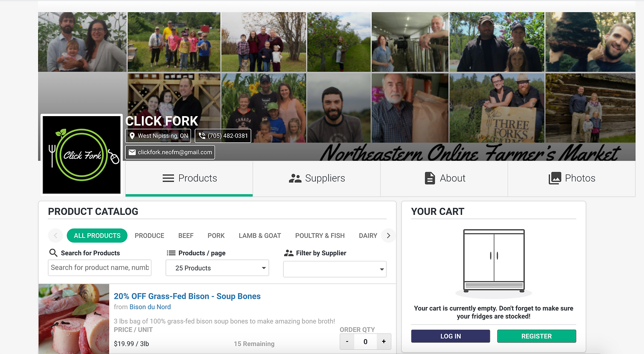This screenshot has height=354, width=644.
Task: Click the Filter by Supplier people icon
Action: pyautogui.click(x=288, y=253)
